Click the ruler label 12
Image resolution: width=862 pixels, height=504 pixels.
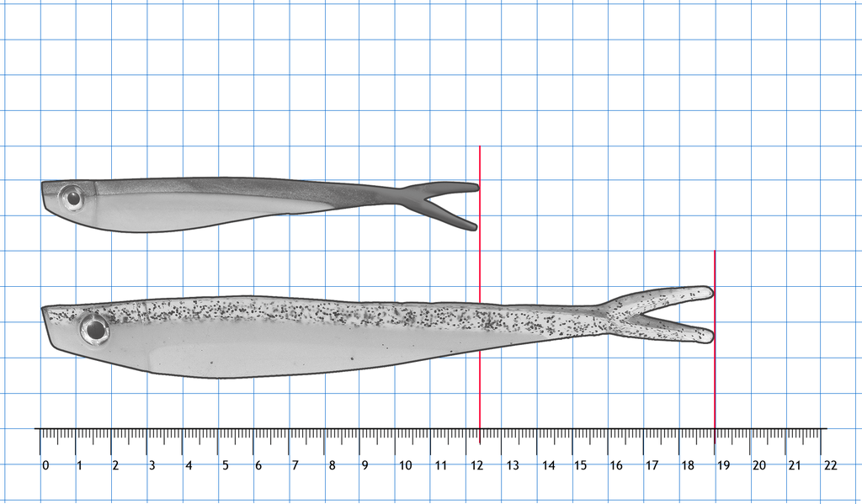(476, 465)
